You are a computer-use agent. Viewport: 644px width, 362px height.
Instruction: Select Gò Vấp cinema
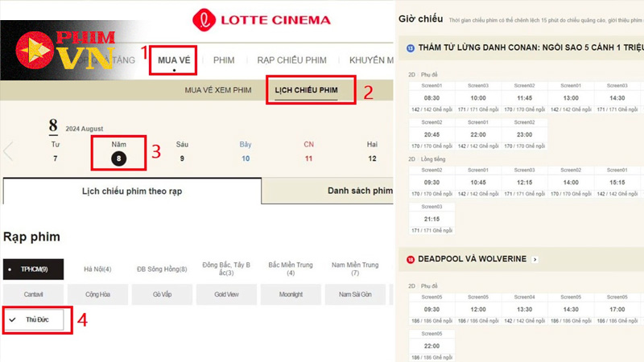pos(162,294)
